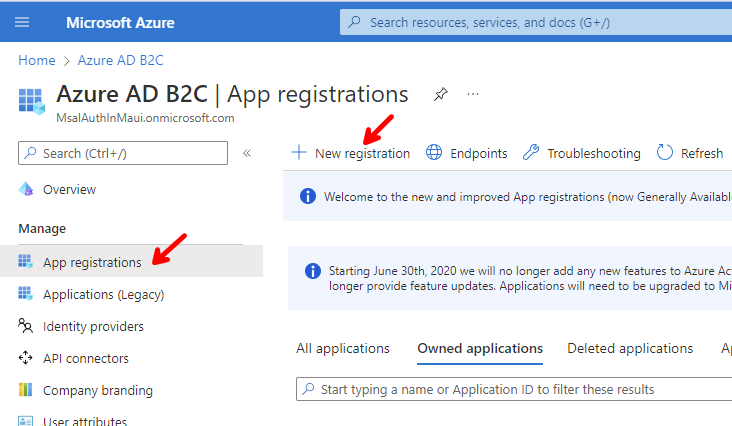
Task: Open Azure AD B2C breadcrumb link
Action: pyautogui.click(x=120, y=61)
